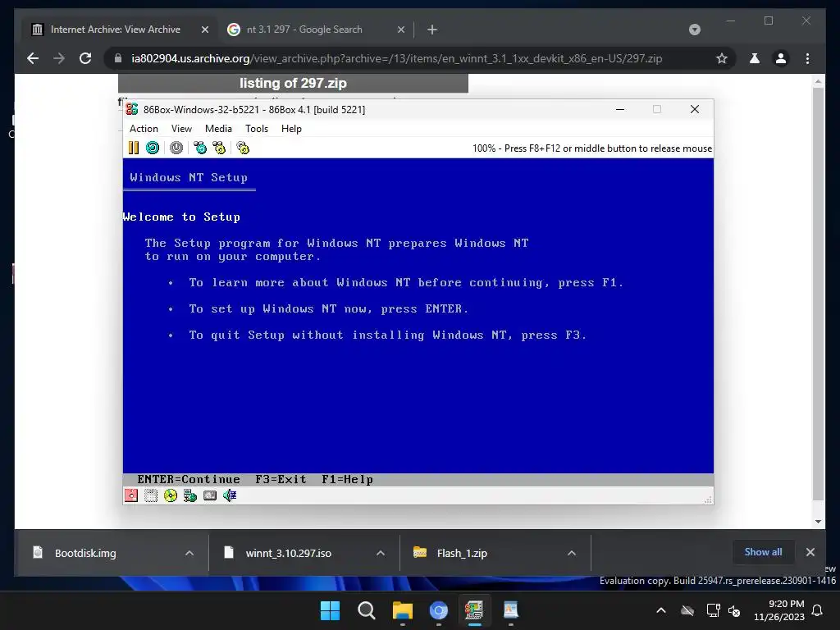Click the 'ENTER=Continue' status text
The width and height of the screenshot is (840, 630).
coord(189,479)
